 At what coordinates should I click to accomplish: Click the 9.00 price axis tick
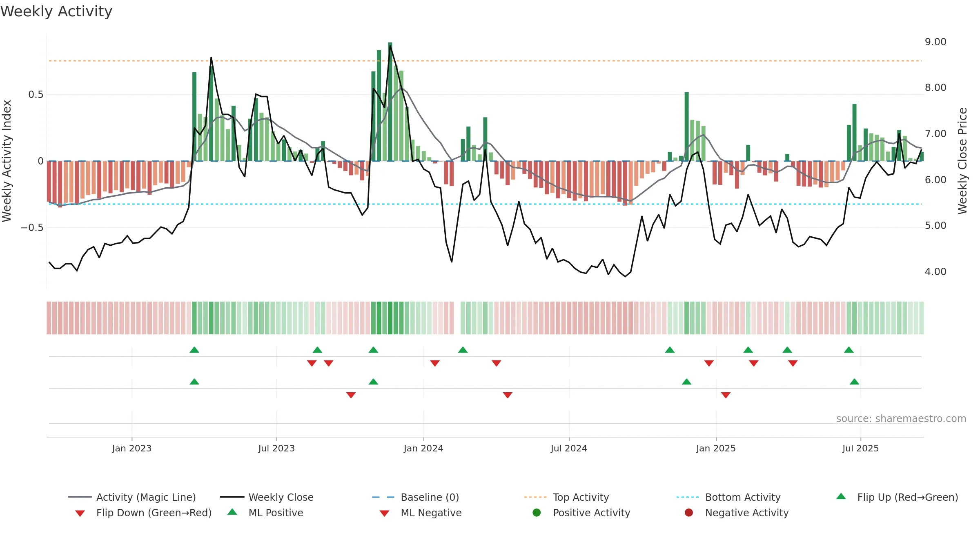click(x=935, y=42)
